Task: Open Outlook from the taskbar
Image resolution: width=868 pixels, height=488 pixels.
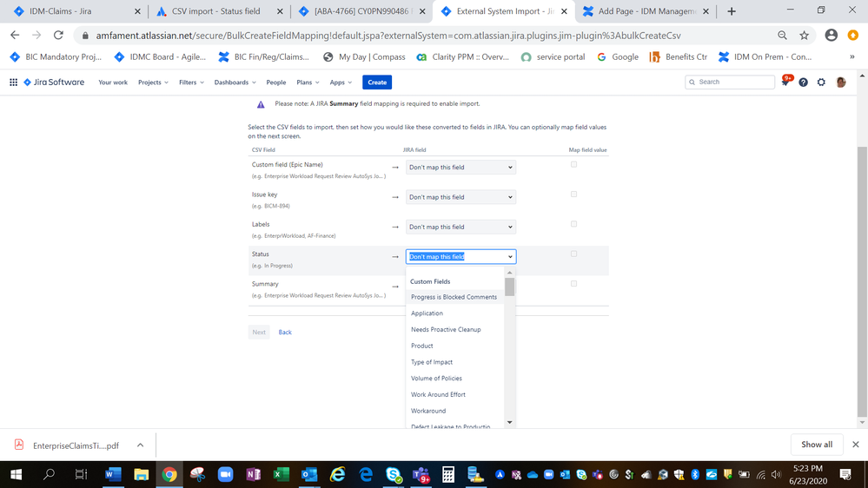Action: point(309,474)
